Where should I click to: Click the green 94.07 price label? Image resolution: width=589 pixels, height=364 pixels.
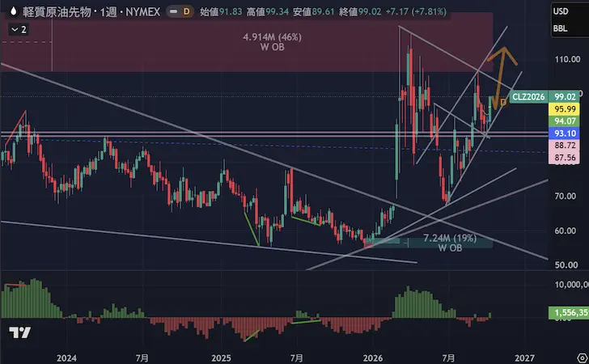[x=565, y=121]
